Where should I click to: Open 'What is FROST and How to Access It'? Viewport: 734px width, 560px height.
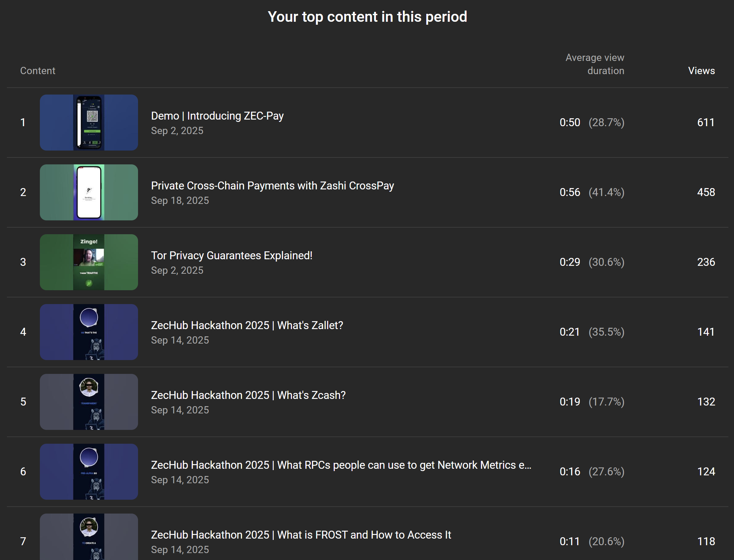(301, 535)
